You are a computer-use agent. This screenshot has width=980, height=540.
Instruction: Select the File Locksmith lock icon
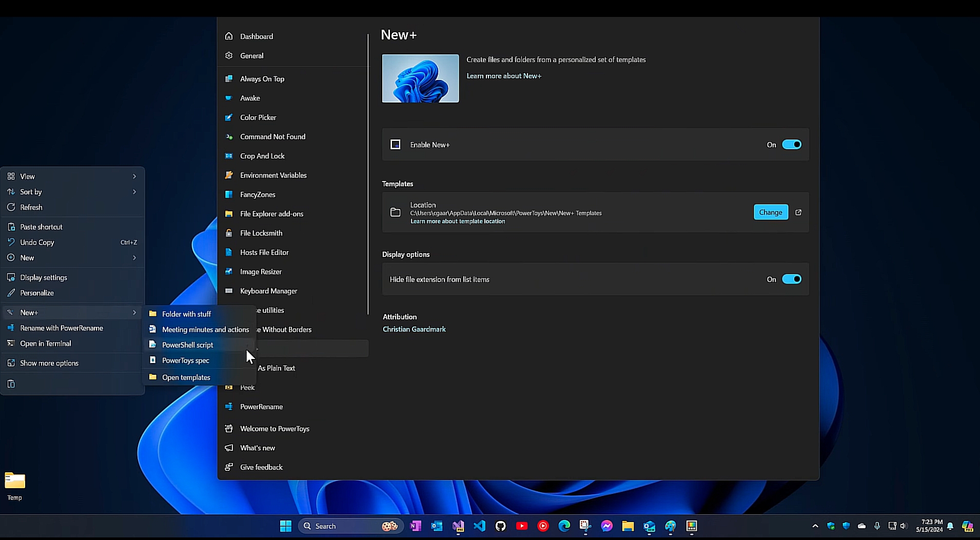tap(229, 233)
